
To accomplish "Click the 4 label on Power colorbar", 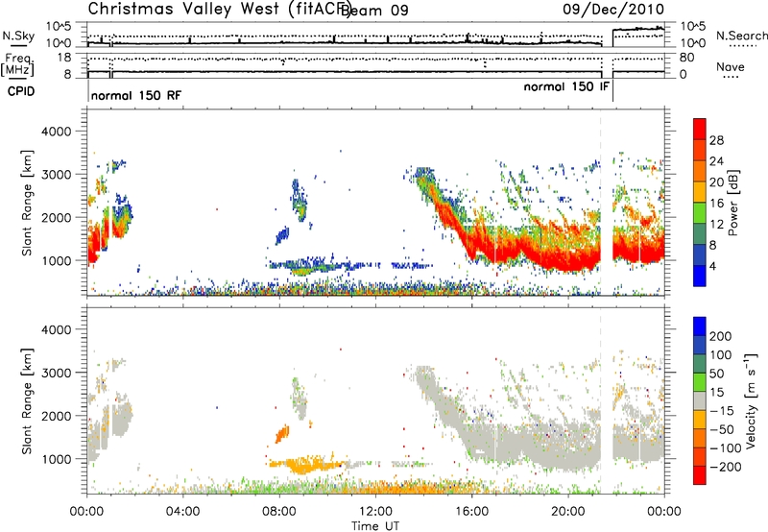I will [712, 266].
